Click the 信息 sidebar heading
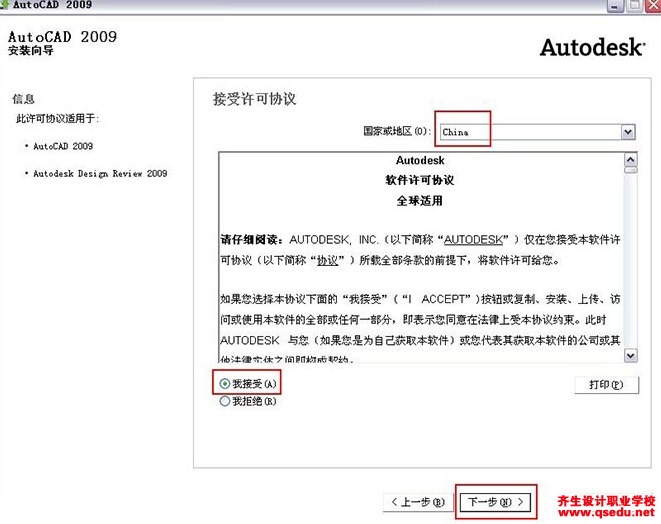The image size is (661, 524). tap(23, 99)
